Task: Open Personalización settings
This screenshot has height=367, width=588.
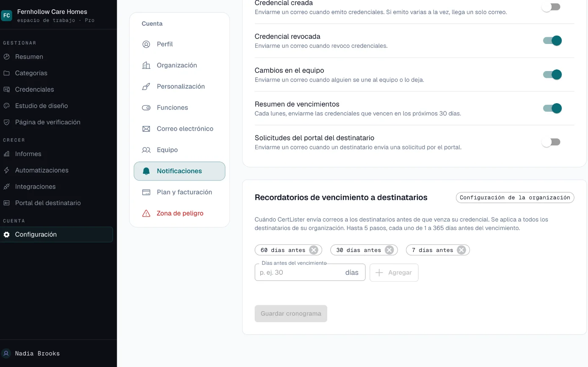Action: pos(179,87)
